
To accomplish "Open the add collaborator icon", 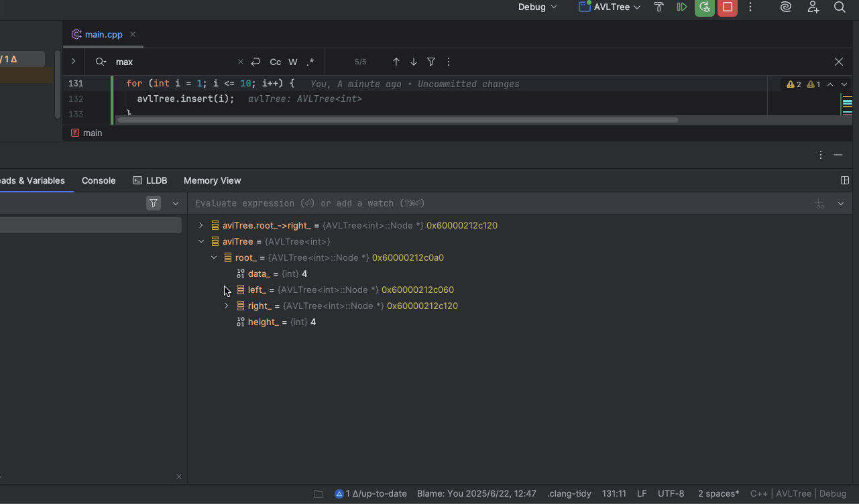I will point(813,7).
